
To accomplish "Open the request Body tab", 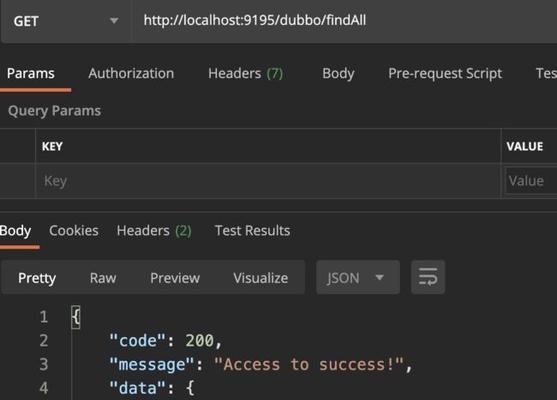I will pyautogui.click(x=338, y=74).
